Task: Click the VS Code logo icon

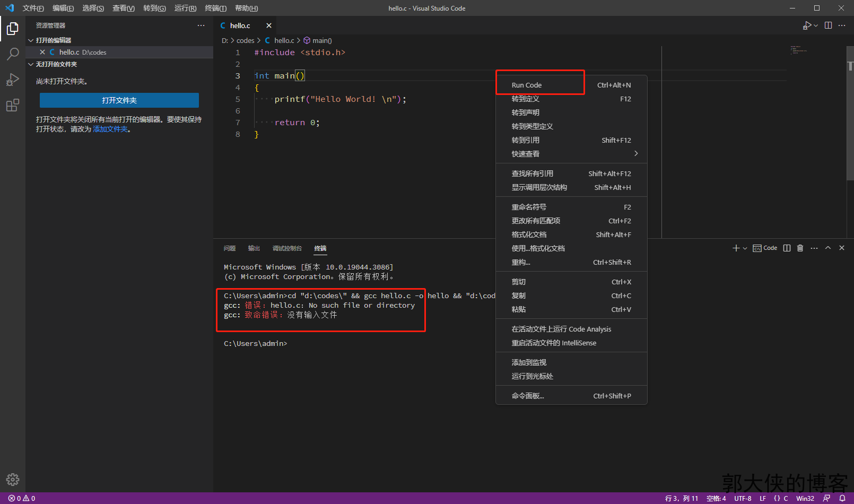Action: pyautogui.click(x=10, y=8)
